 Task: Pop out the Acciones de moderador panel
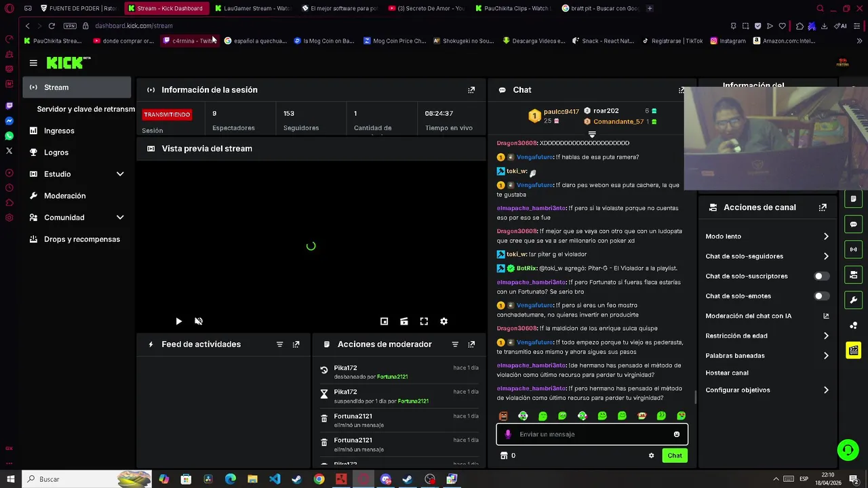point(471,344)
